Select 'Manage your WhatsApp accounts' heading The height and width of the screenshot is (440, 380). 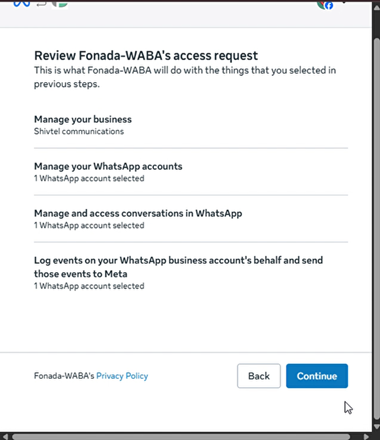(x=108, y=166)
